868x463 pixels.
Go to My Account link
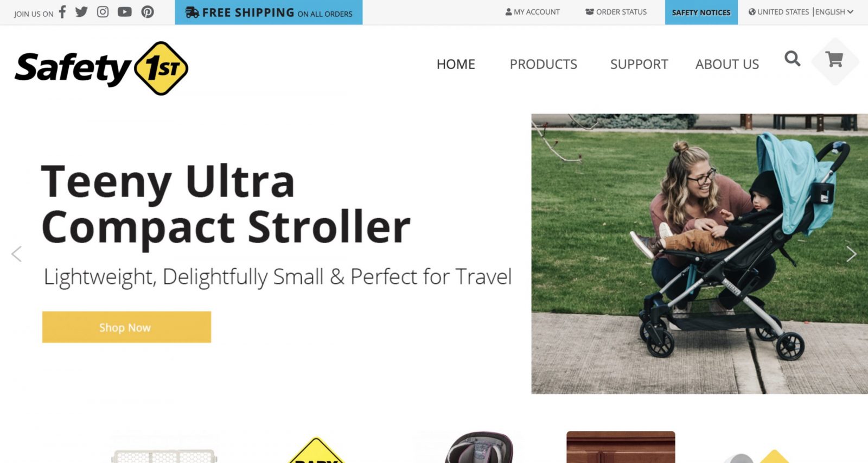coord(532,12)
